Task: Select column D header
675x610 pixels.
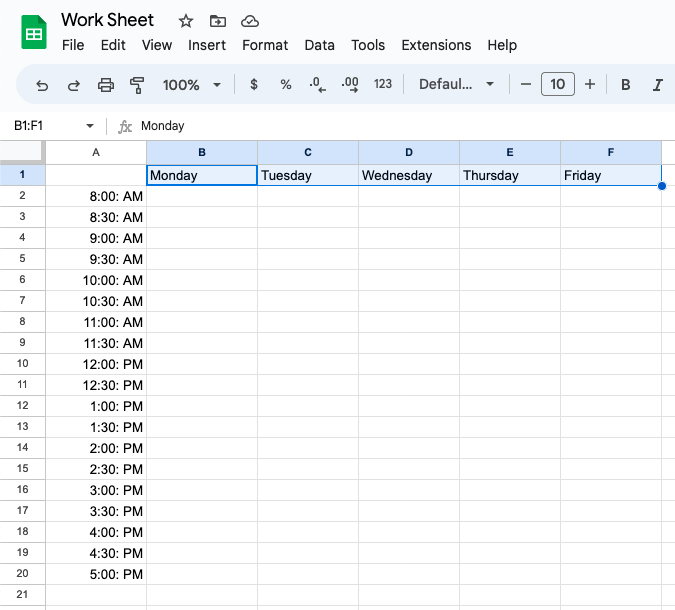Action: [409, 152]
